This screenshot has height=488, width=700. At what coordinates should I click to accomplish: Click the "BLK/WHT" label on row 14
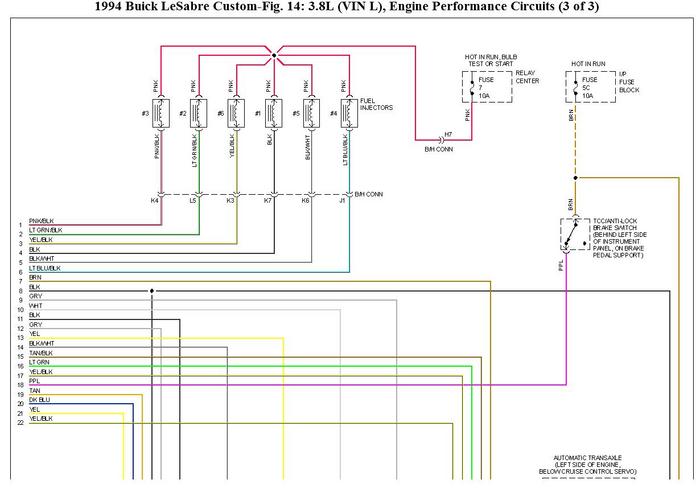pos(42,343)
